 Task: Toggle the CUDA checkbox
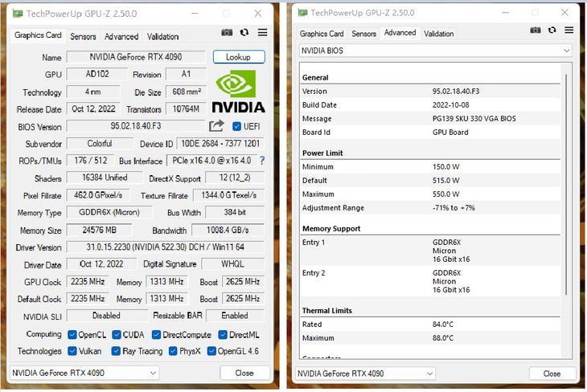[x=117, y=334]
